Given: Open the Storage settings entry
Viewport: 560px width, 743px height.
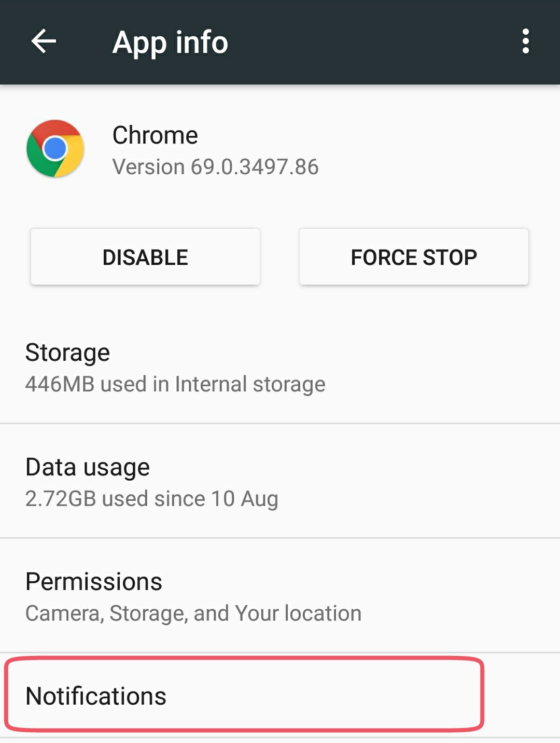Looking at the screenshot, I should click(280, 367).
